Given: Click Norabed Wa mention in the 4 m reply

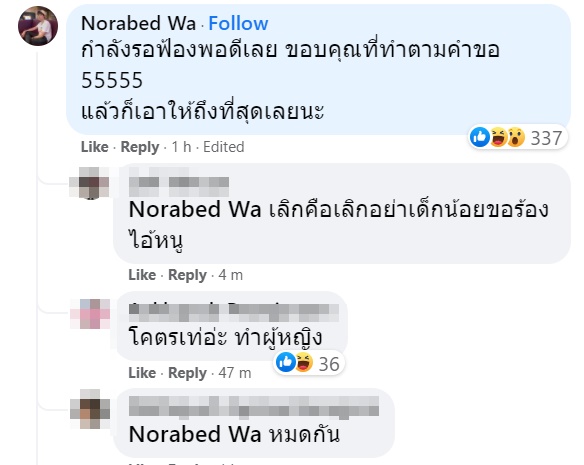Looking at the screenshot, I should pyautogui.click(x=195, y=209).
